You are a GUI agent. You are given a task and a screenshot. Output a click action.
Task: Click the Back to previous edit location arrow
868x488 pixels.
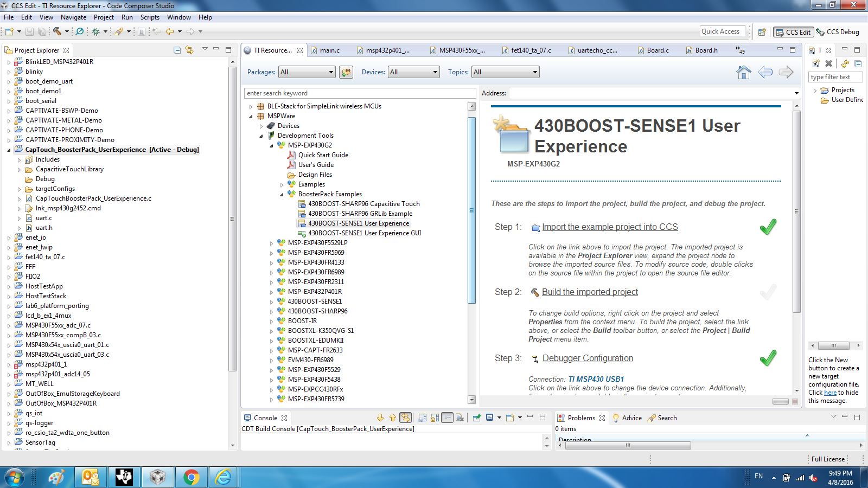click(170, 31)
